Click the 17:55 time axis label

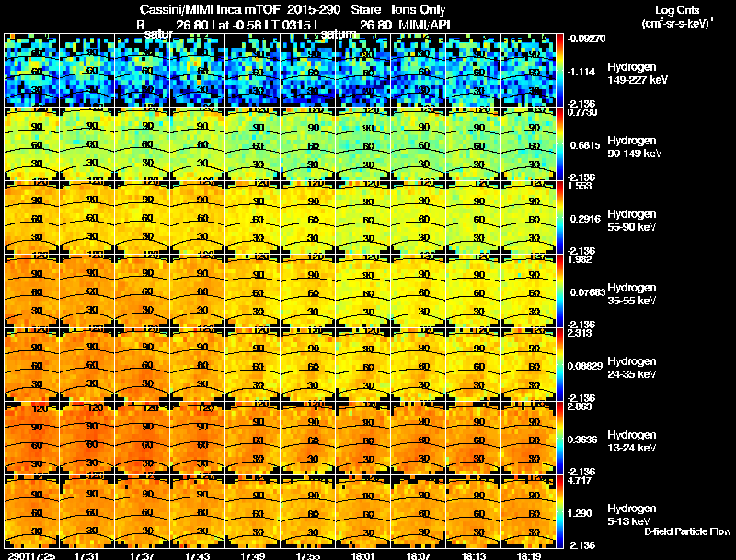tap(308, 555)
